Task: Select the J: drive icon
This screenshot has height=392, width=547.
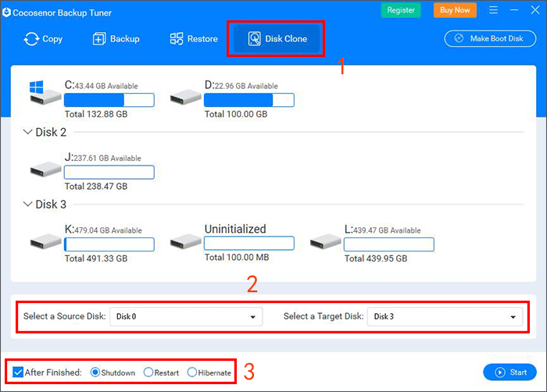Action: (45, 169)
